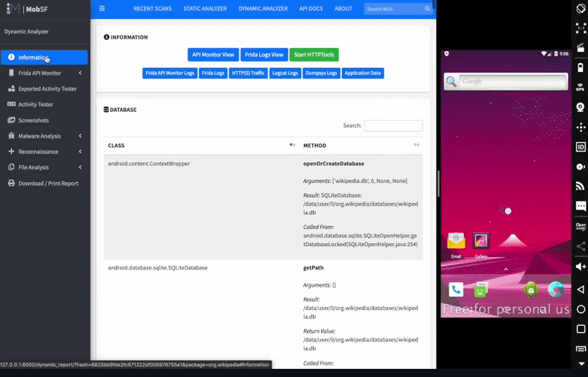Image resolution: width=588 pixels, height=377 pixels.
Task: Open Genymotion battery widget icon
Action: (581, 67)
